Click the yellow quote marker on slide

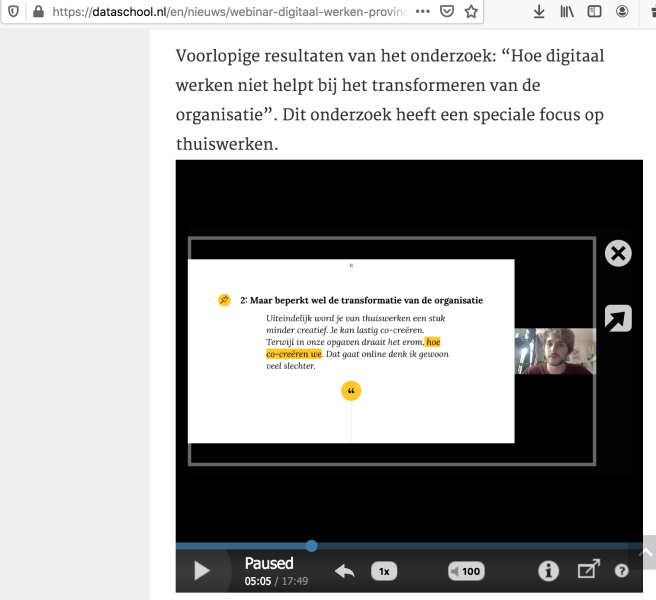[351, 391]
